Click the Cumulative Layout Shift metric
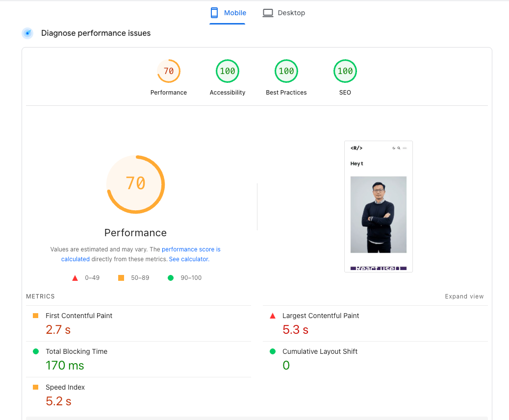Screen dimensions: 509x420 [320, 352]
